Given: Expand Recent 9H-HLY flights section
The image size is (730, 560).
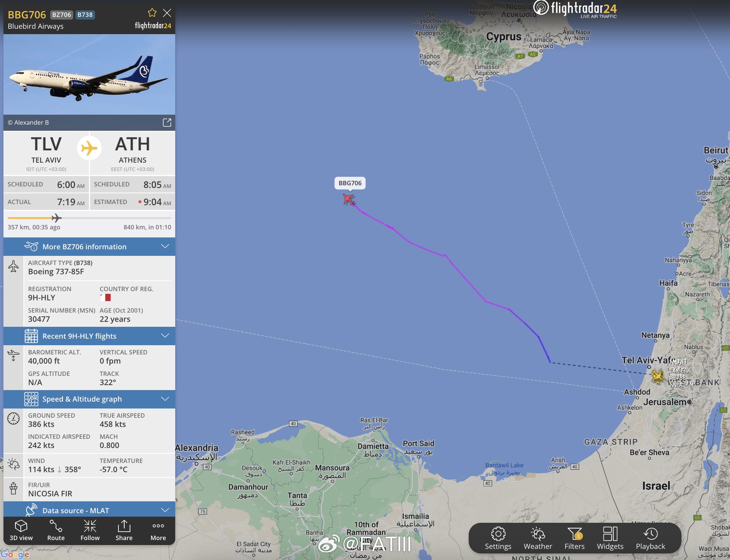Looking at the screenshot, I should [89, 336].
